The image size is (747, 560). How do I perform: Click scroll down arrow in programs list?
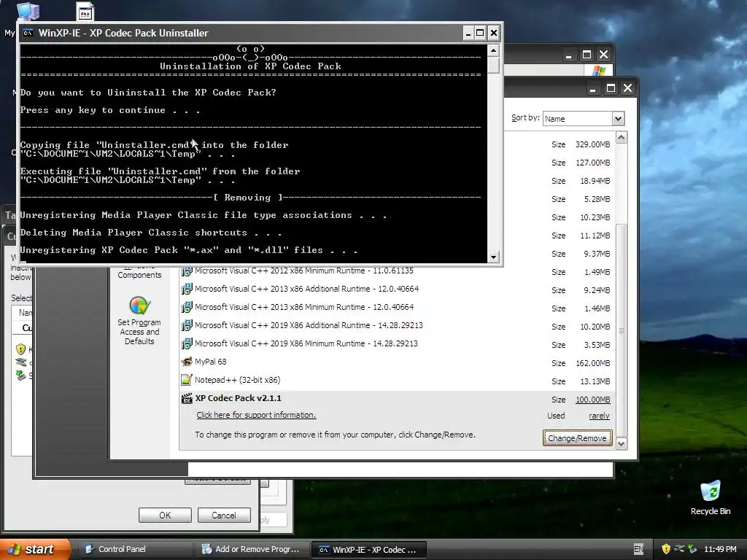(622, 444)
